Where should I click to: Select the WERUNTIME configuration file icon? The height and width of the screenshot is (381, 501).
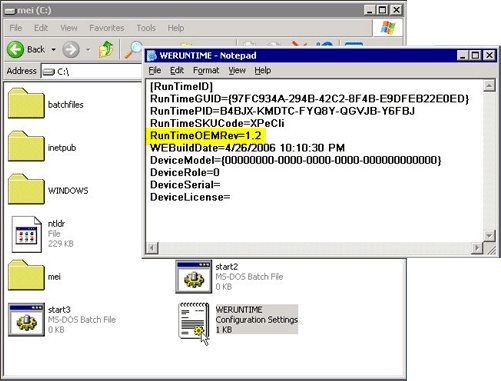(x=194, y=321)
